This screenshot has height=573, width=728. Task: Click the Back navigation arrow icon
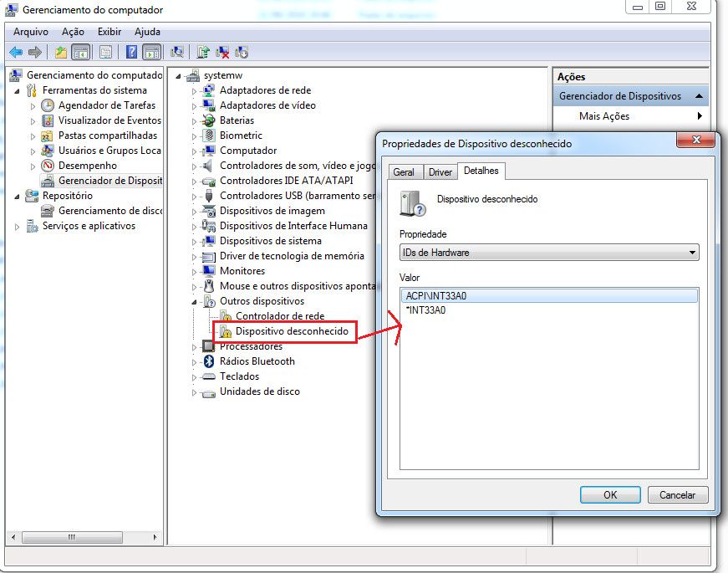point(16,52)
